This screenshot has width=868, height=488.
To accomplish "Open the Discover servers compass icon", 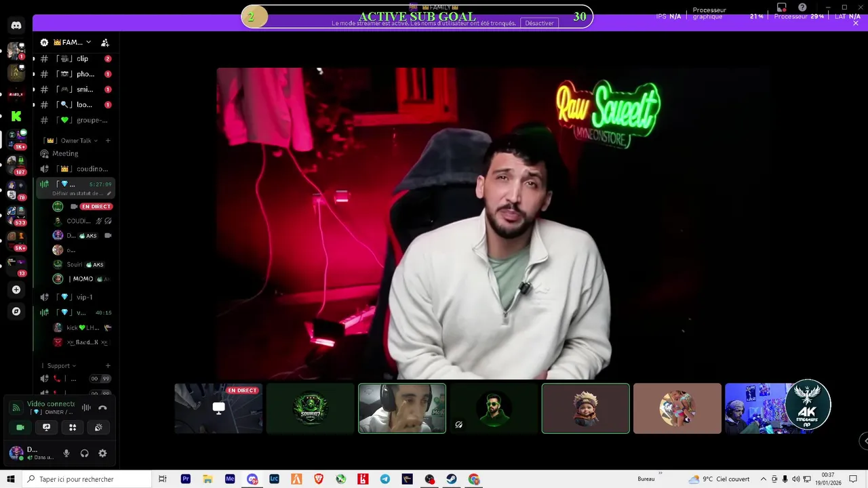I will coord(16,311).
